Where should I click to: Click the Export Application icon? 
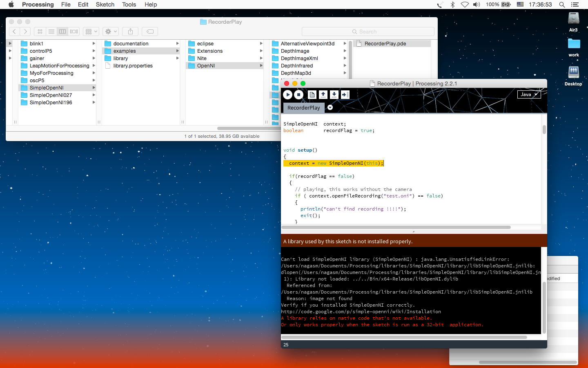[x=345, y=94]
